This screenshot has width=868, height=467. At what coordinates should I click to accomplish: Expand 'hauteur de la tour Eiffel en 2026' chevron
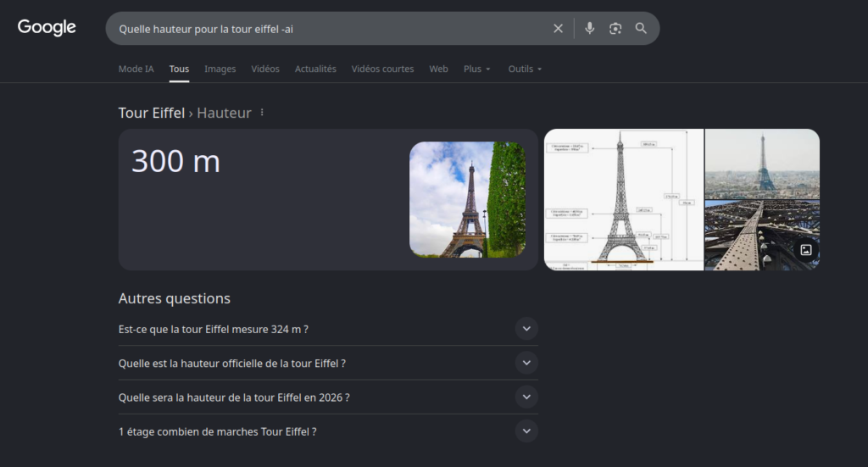tap(526, 397)
